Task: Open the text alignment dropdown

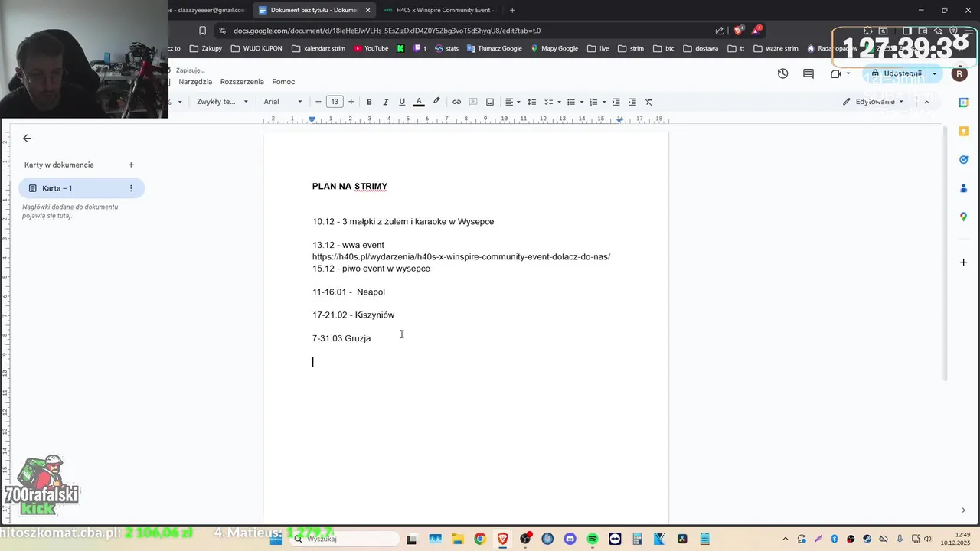Action: (x=512, y=102)
